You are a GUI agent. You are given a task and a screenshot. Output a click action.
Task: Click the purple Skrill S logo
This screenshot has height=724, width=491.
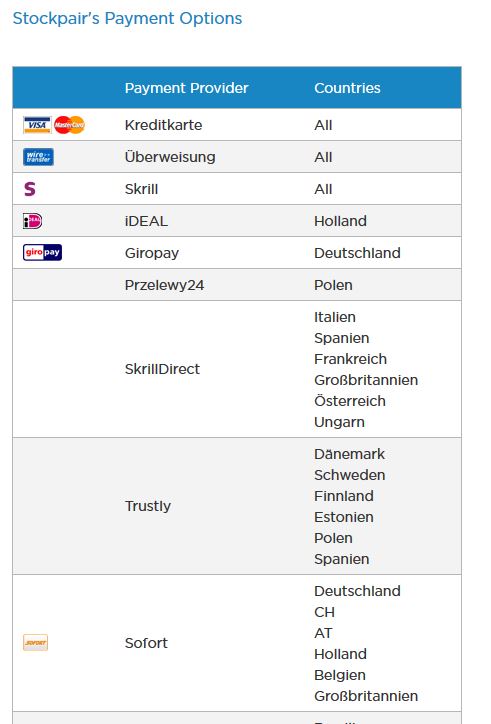(30, 189)
